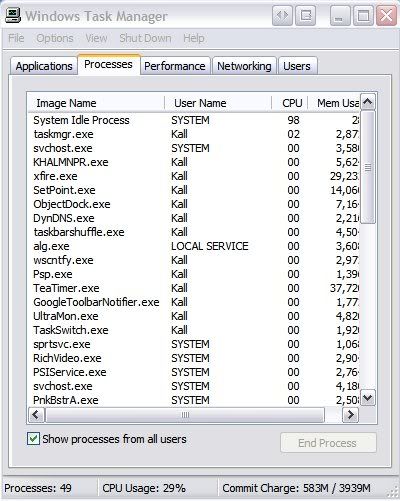This screenshot has height=501, width=400.
Task: Click the Task Manager title bar icon
Action: [x=13, y=15]
